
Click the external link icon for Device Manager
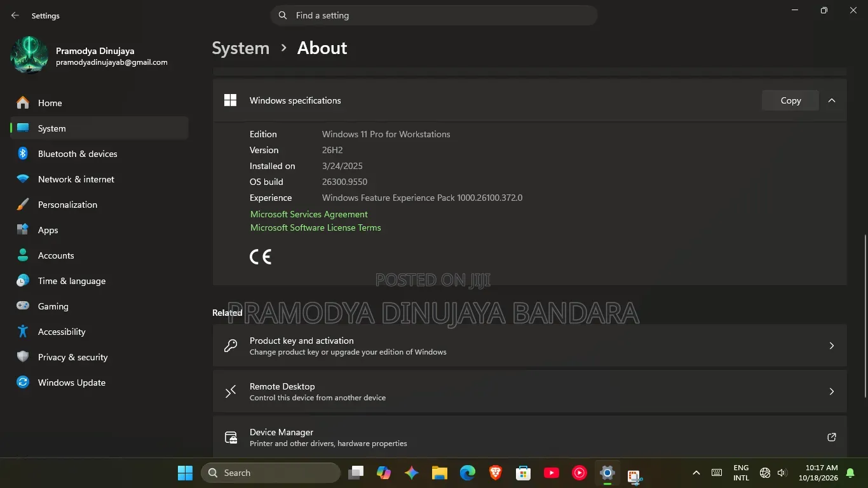tap(832, 437)
